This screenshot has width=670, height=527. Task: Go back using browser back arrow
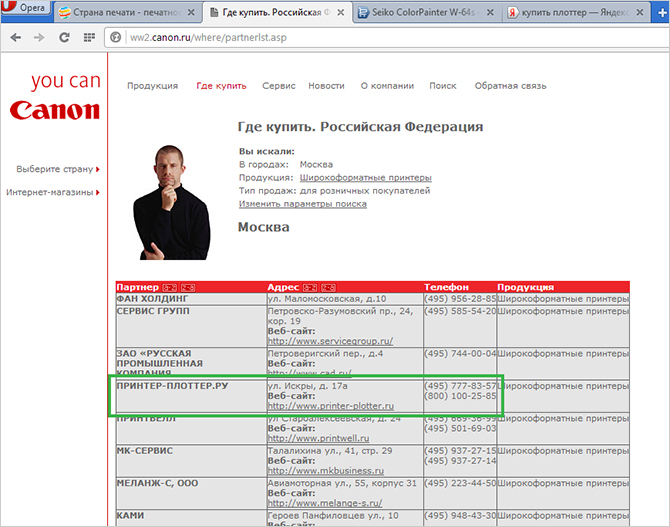coord(13,37)
